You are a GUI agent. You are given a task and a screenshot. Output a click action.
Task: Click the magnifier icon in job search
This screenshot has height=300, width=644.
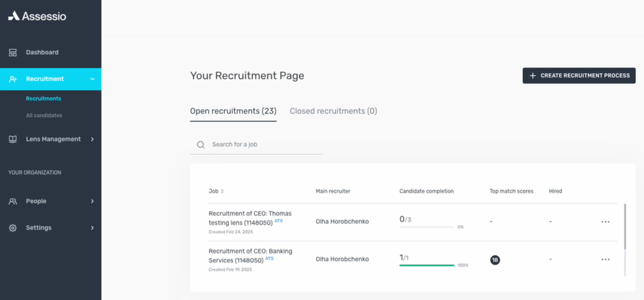click(201, 145)
